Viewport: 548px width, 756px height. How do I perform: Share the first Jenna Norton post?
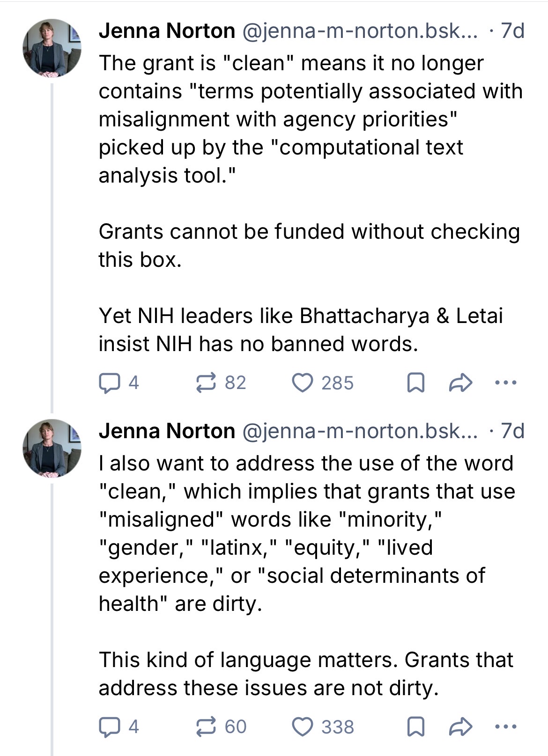460,382
